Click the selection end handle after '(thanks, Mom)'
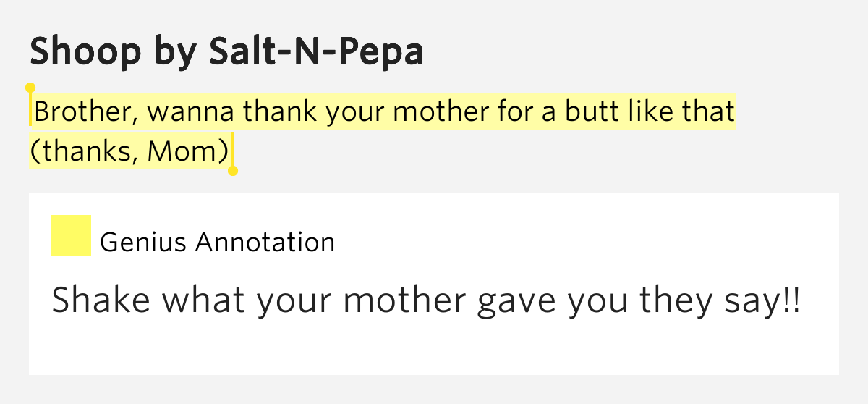 pyautogui.click(x=233, y=171)
